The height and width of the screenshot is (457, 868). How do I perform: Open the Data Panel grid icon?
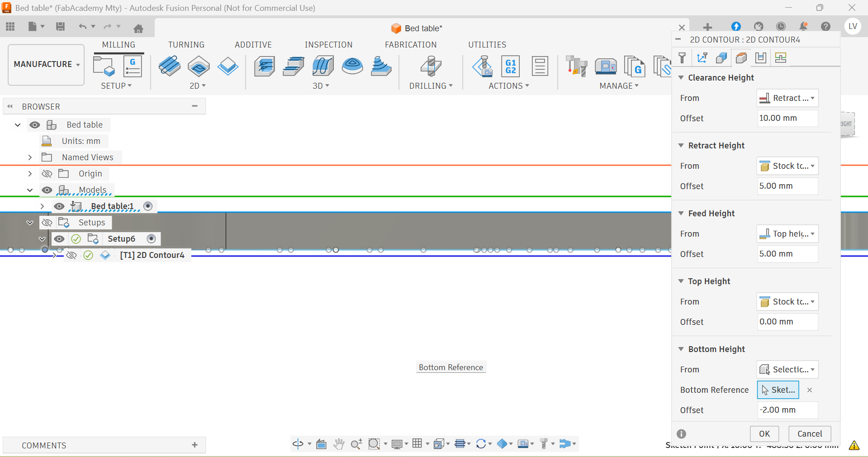click(10, 27)
